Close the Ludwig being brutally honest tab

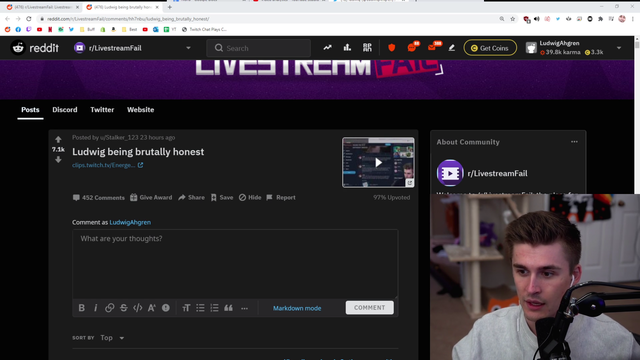[157, 7]
